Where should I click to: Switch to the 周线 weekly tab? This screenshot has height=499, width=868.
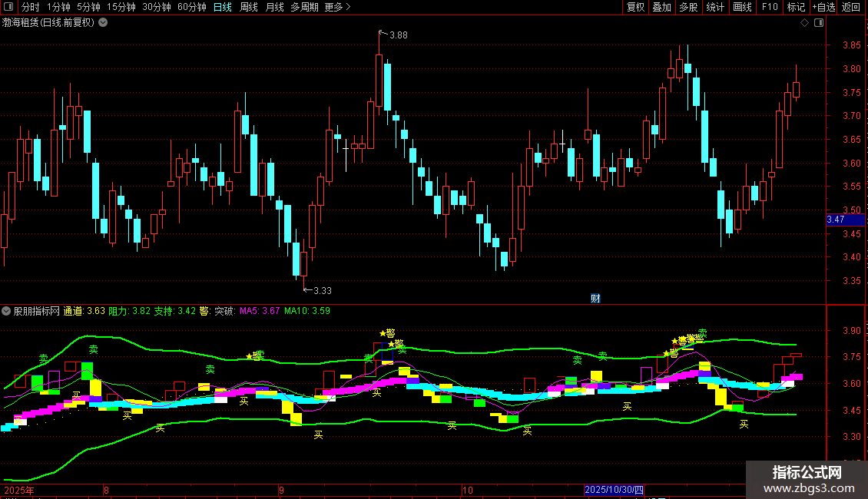click(249, 8)
